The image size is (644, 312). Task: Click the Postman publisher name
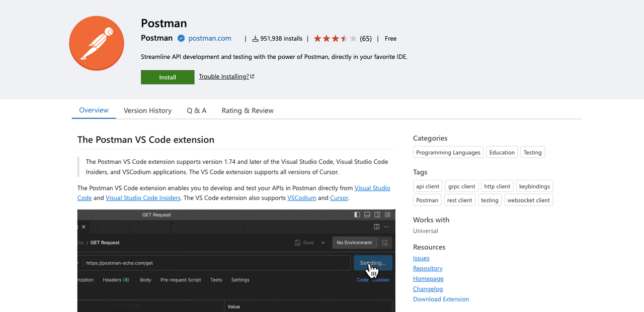(x=156, y=38)
